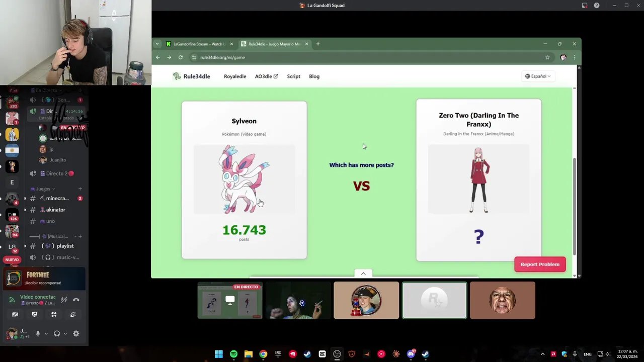Image resolution: width=644 pixels, height=362 pixels.
Task: Open the Script page
Action: point(293,76)
